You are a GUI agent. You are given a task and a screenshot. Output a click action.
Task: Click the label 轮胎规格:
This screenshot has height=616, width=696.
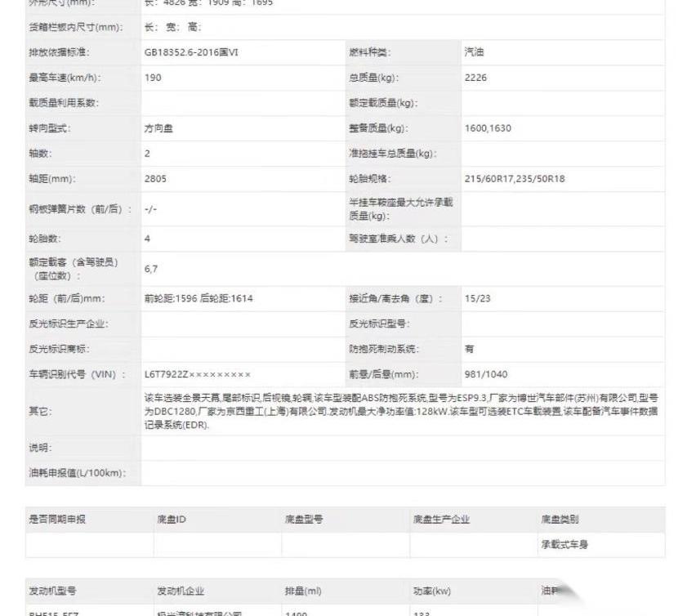(x=370, y=179)
